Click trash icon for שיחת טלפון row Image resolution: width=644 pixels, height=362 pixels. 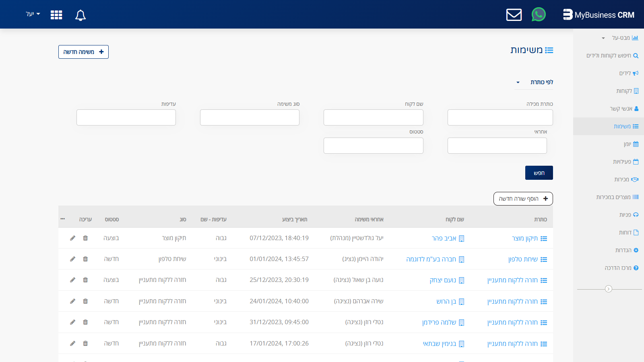85,259
